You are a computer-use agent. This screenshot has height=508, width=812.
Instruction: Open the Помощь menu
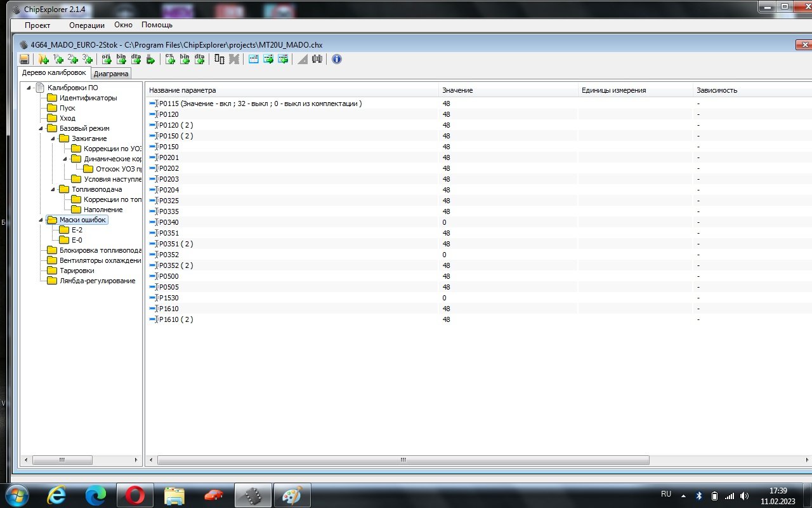(x=157, y=25)
